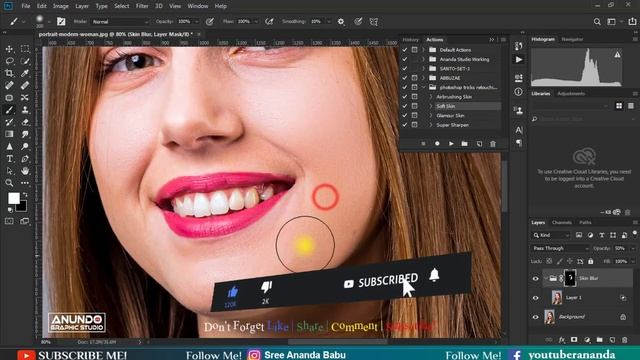This screenshot has height=360, width=640.
Task: Swap foreground and background colors
Action: (25, 195)
